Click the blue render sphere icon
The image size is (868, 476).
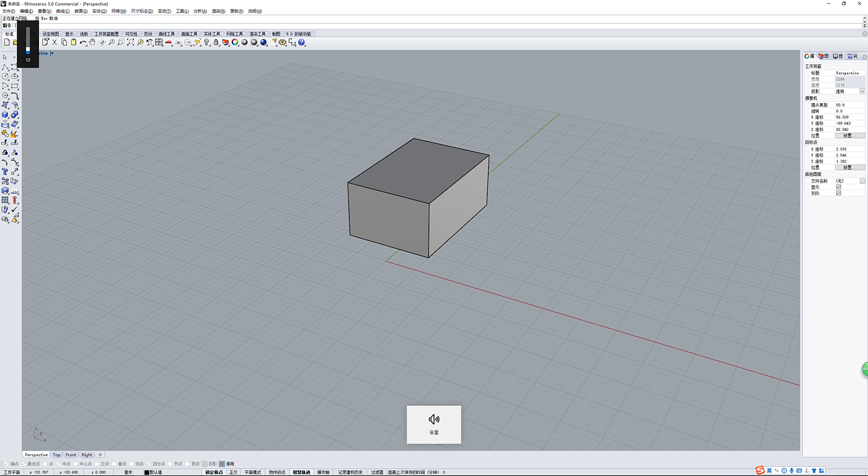[x=263, y=42]
